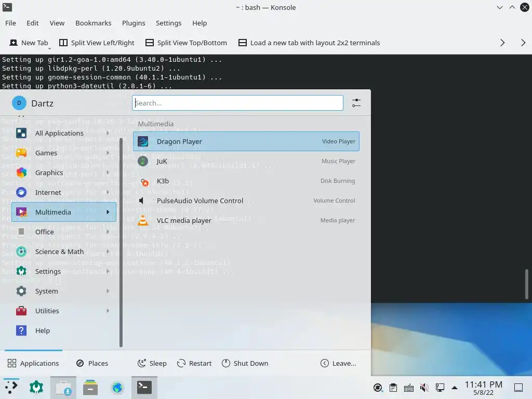Launch the web browser from taskbar

coord(117,387)
